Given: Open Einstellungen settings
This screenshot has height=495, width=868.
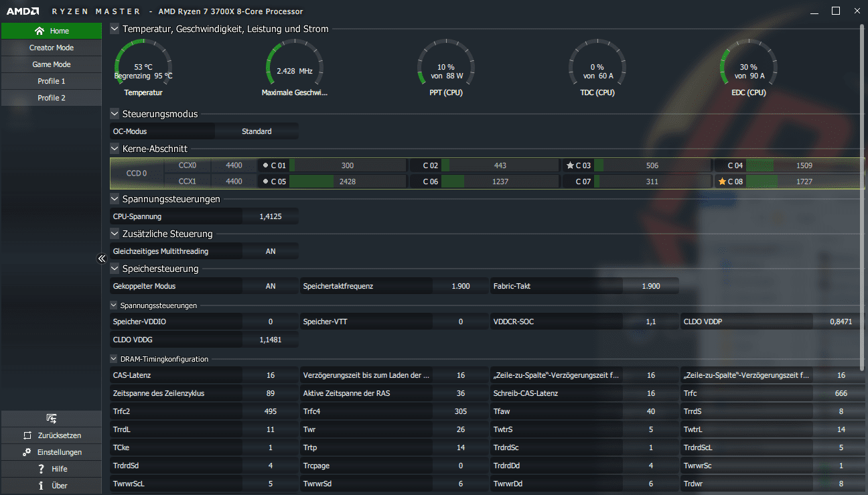Looking at the screenshot, I should tap(52, 452).
